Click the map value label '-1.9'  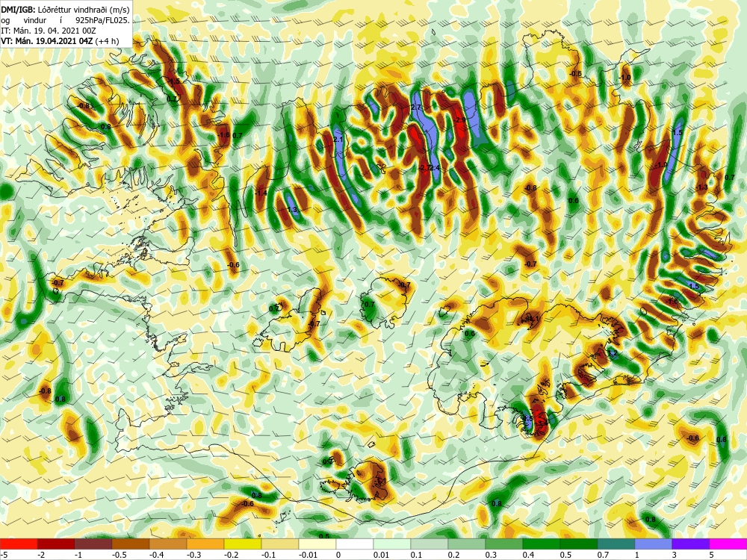coord(661,165)
